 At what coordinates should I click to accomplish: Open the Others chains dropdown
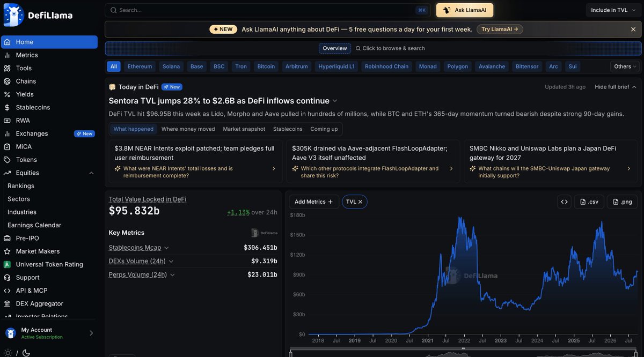[x=625, y=66]
